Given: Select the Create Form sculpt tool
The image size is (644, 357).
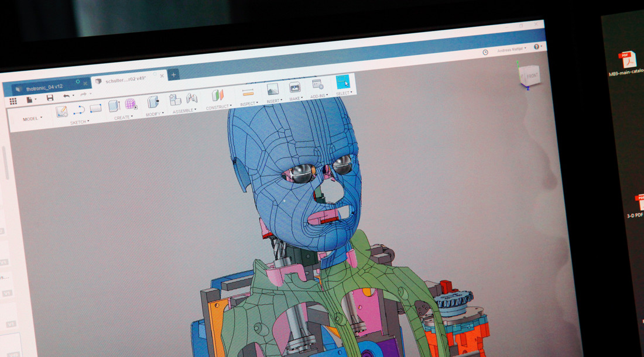Looking at the screenshot, I should coord(131,104).
